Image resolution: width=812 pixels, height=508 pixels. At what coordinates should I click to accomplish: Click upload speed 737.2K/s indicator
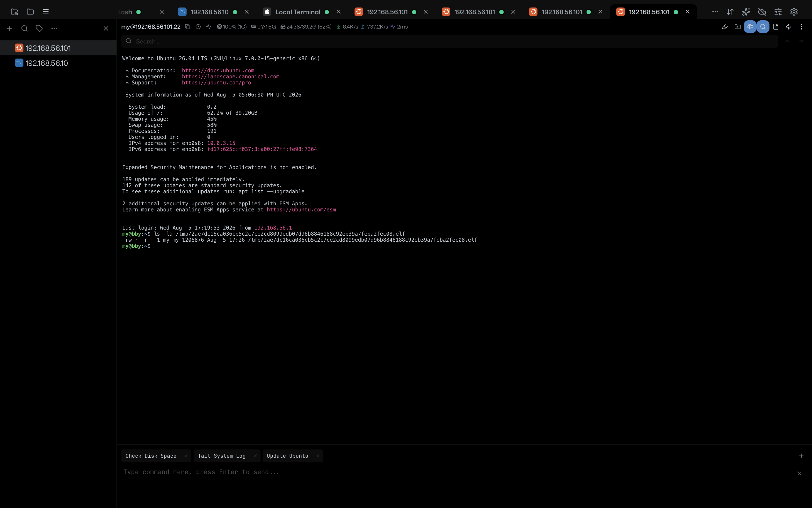coord(374,27)
